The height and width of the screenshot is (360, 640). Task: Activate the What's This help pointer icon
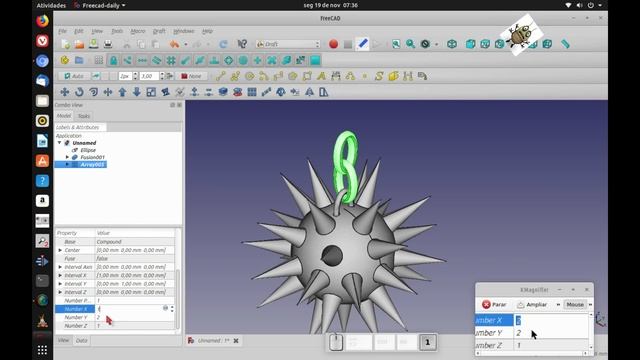(242, 44)
